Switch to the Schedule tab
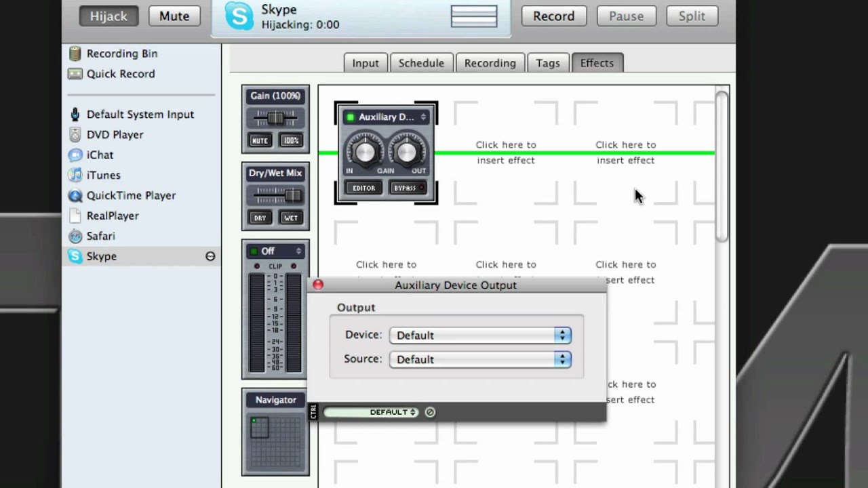The width and height of the screenshot is (868, 488). click(421, 63)
